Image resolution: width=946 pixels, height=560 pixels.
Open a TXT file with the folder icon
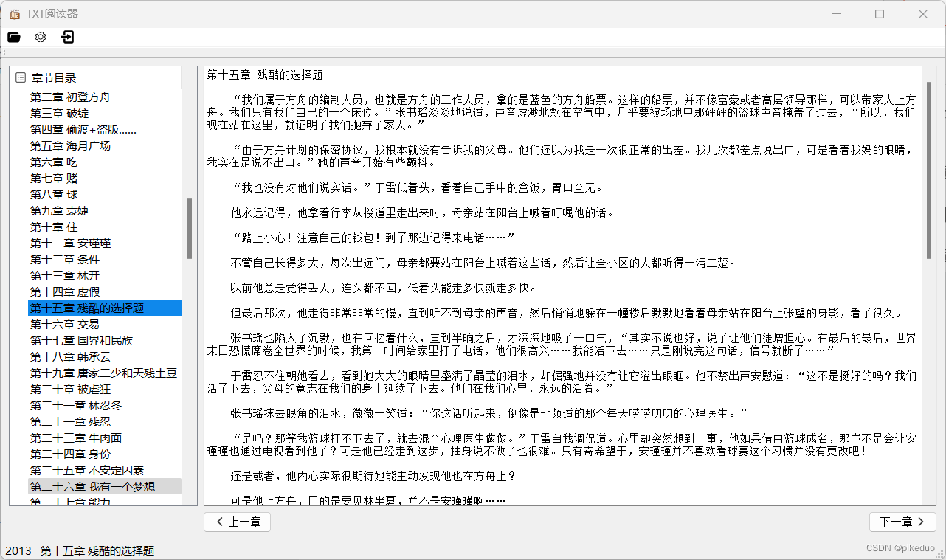14,37
